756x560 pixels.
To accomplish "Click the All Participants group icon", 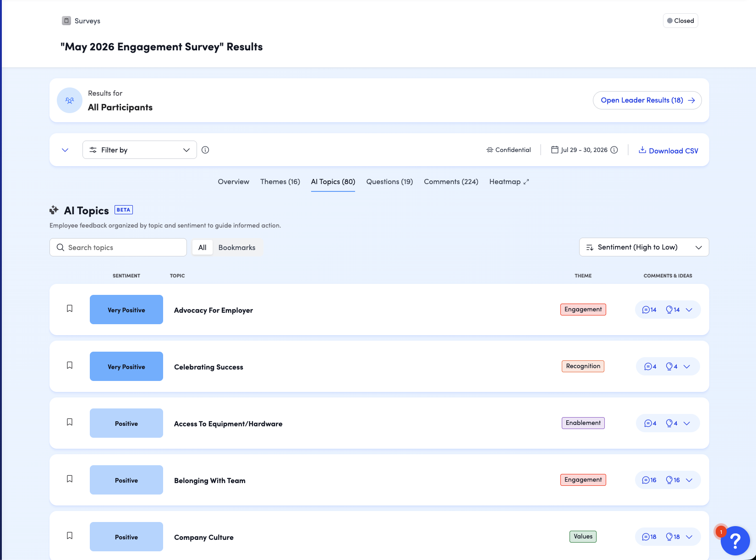I will coord(70,100).
